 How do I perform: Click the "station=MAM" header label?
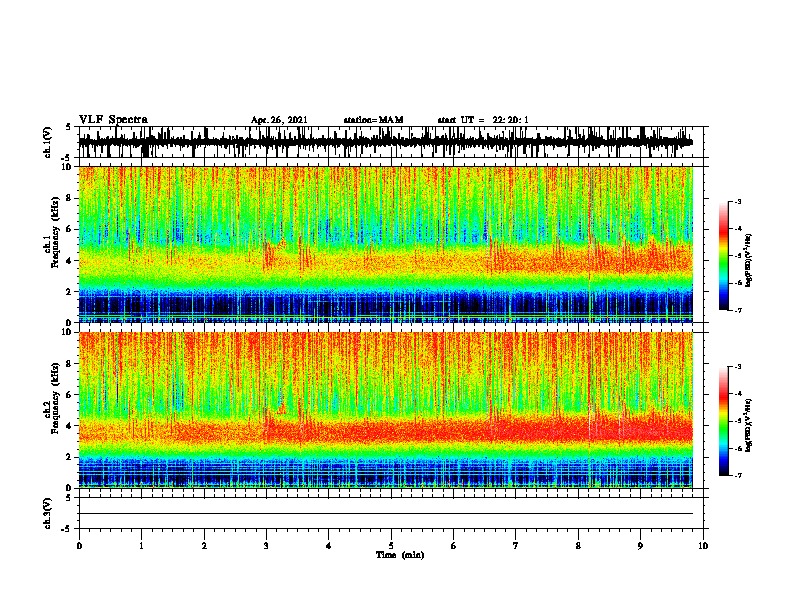pos(373,120)
